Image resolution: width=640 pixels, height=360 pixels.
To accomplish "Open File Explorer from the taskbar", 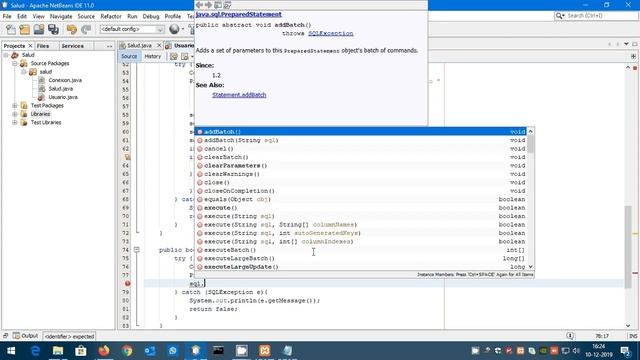I will [58, 351].
